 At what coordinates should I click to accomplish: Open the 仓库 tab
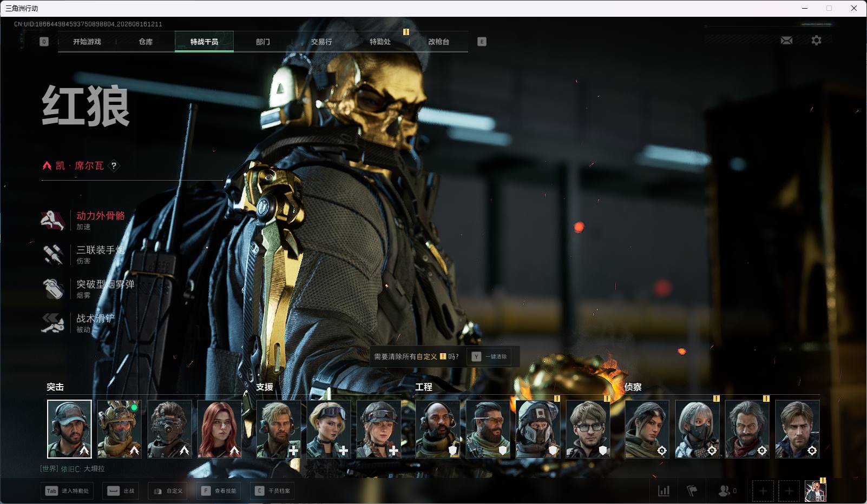(x=146, y=42)
